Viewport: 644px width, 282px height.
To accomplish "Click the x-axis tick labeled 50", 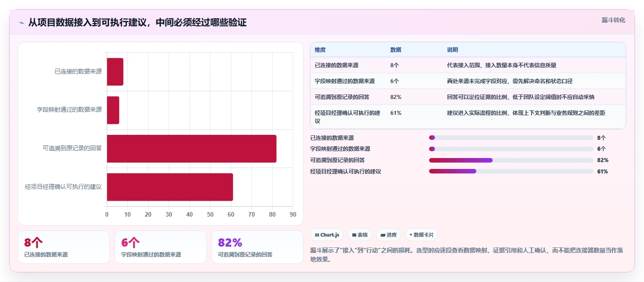I will (210, 214).
